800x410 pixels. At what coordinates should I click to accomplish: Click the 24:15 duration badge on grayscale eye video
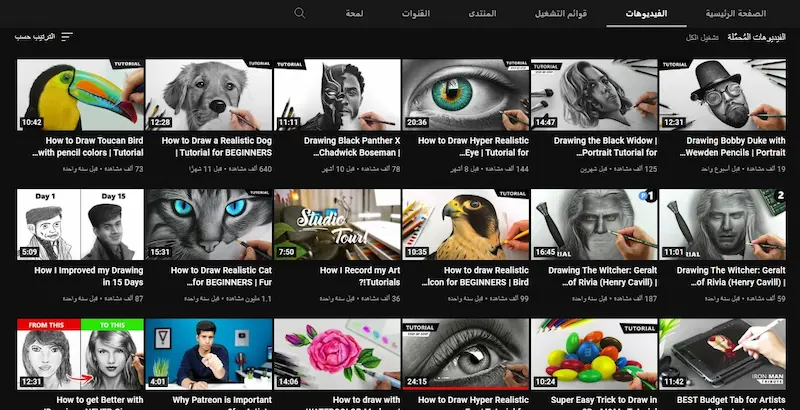pos(417,382)
